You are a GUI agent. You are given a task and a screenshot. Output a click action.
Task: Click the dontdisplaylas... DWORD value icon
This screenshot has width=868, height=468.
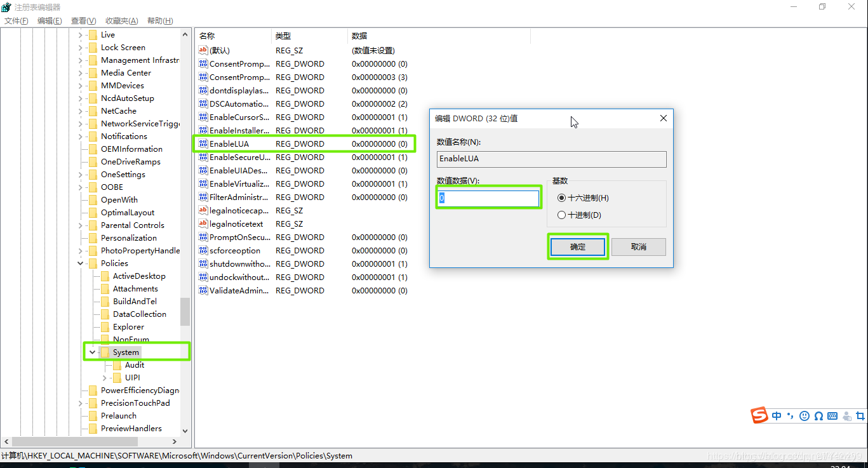pyautogui.click(x=203, y=90)
